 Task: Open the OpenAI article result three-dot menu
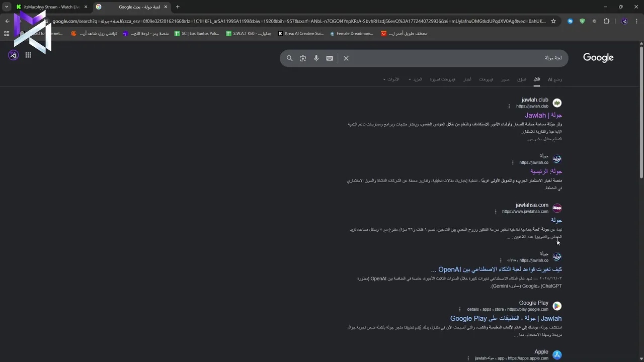pos(501,260)
